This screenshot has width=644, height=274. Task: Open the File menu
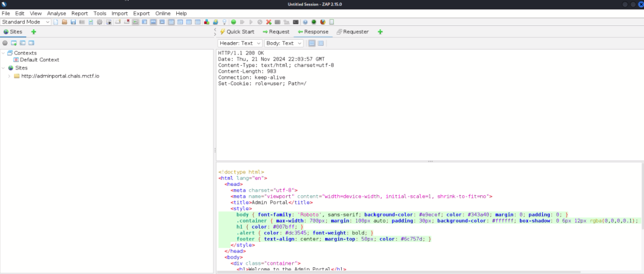coord(6,14)
